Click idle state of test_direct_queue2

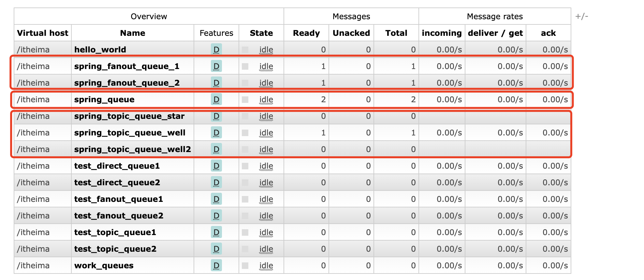pyautogui.click(x=266, y=182)
